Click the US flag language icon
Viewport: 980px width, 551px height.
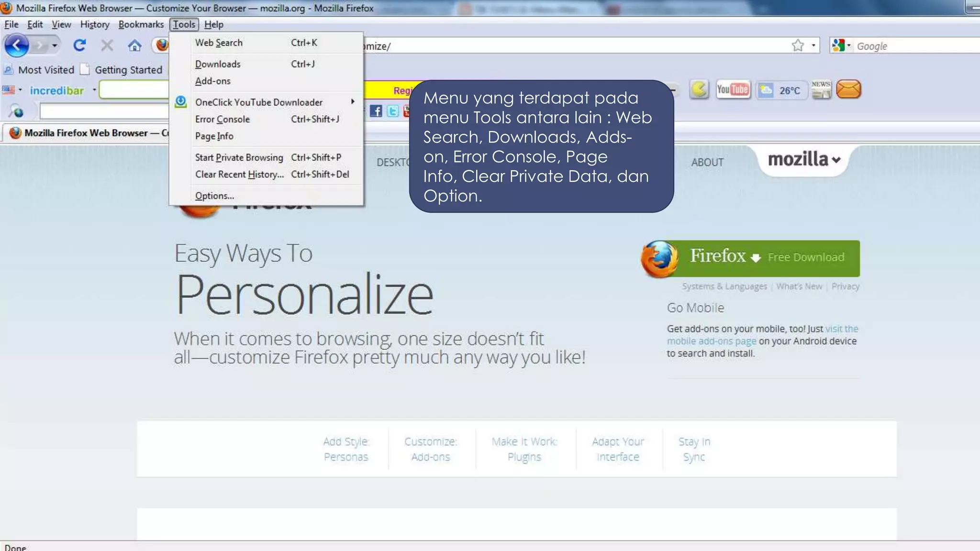click(x=9, y=89)
